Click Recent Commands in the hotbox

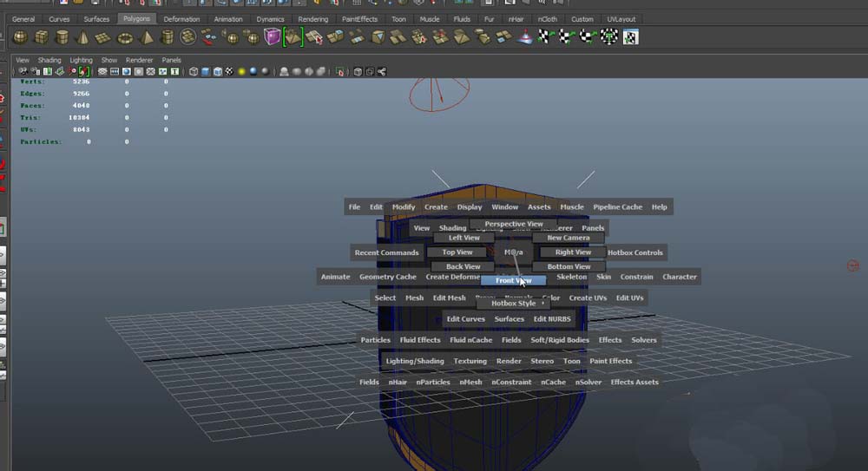(387, 252)
